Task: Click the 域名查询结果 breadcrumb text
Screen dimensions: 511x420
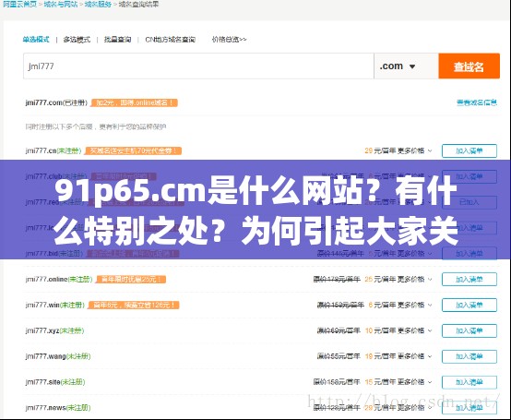Action: point(138,5)
